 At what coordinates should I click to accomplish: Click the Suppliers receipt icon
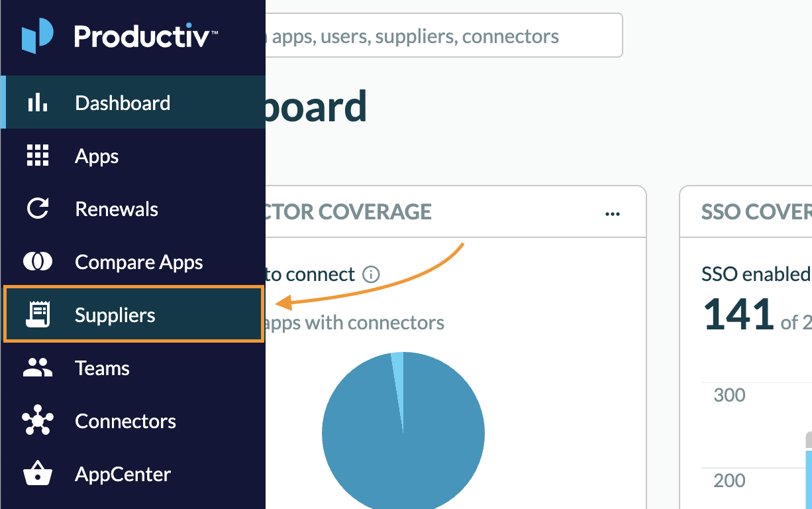pos(38,315)
